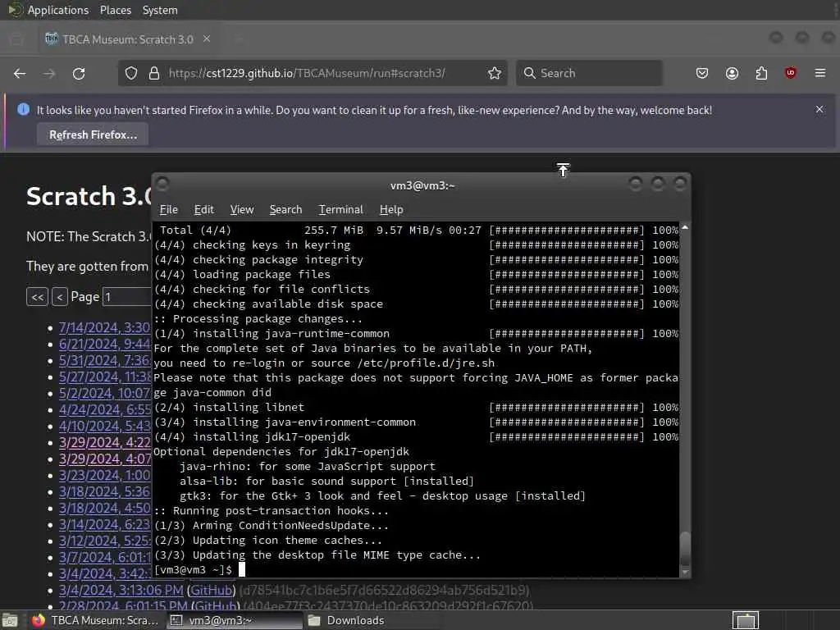
Task: Open the 5/27/2024 Scratch build link
Action: 105,377
